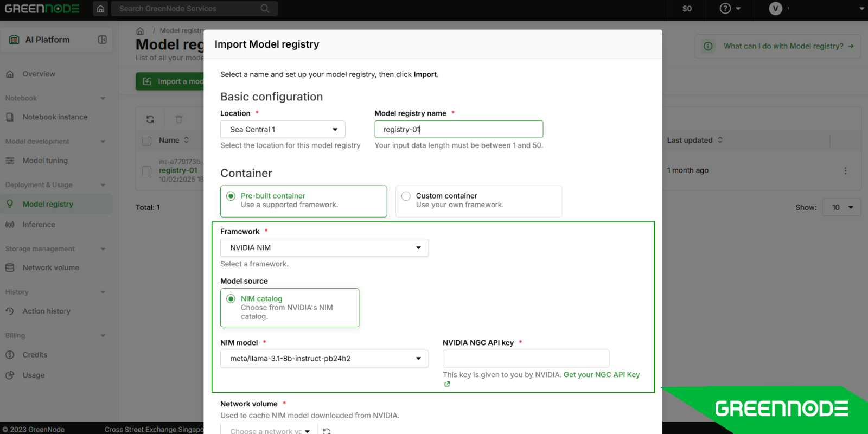The width and height of the screenshot is (868, 434).
Task: Click the Network volume sidebar icon
Action: pos(10,268)
